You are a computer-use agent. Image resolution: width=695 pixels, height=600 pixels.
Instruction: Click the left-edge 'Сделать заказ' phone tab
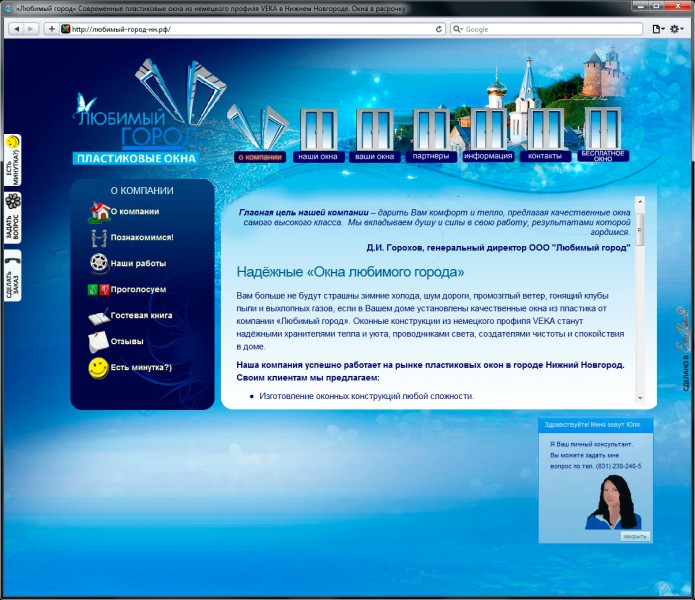point(12,276)
